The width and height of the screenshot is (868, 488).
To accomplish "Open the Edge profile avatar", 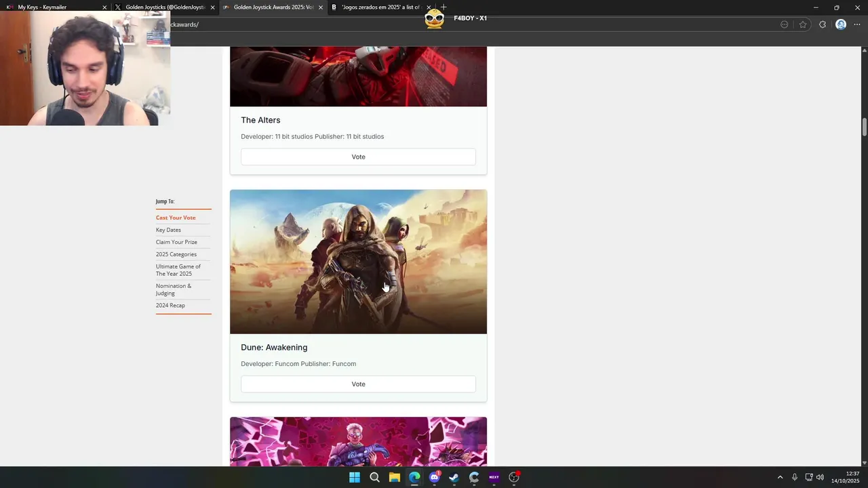I will point(841,24).
